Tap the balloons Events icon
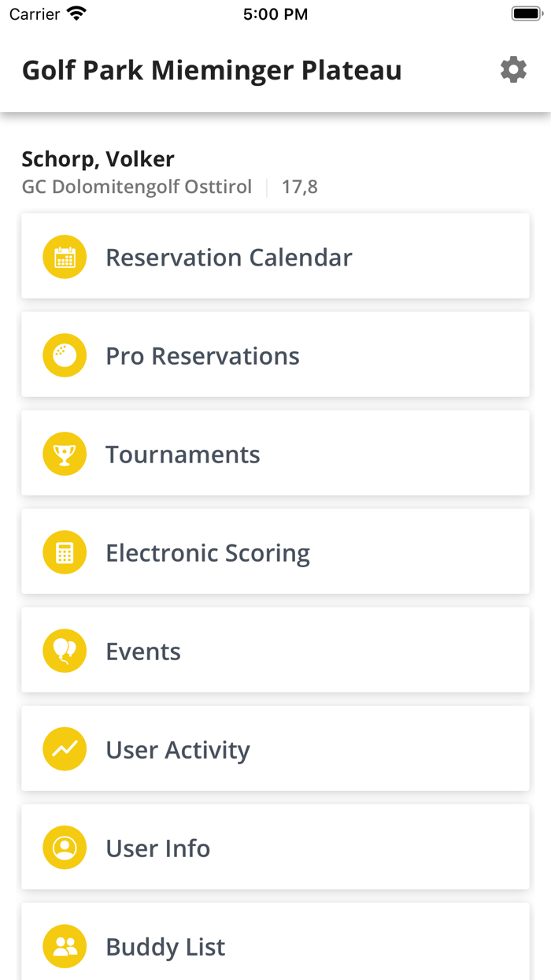Image resolution: width=551 pixels, height=980 pixels. tap(65, 651)
